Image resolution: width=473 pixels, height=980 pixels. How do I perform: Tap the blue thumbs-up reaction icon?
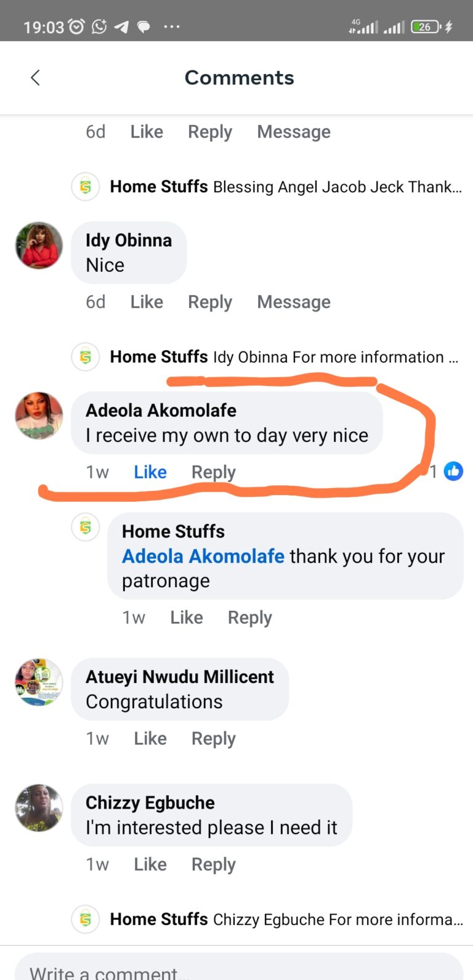(453, 472)
